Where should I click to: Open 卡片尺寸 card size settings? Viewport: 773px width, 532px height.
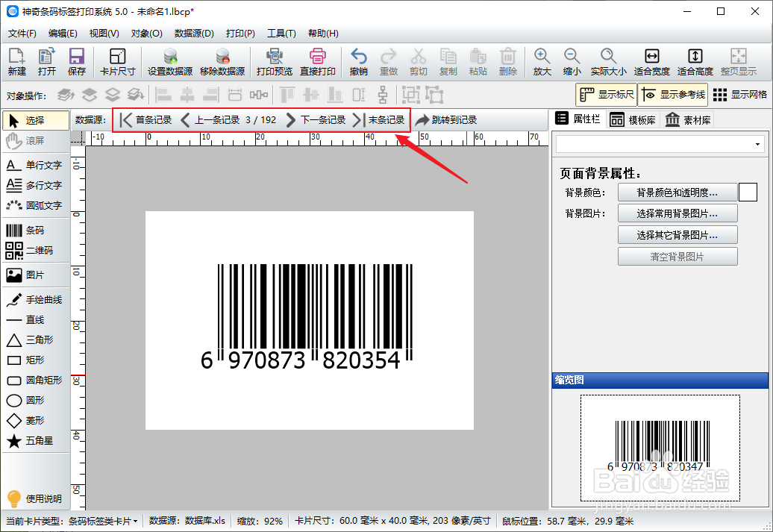point(117,62)
